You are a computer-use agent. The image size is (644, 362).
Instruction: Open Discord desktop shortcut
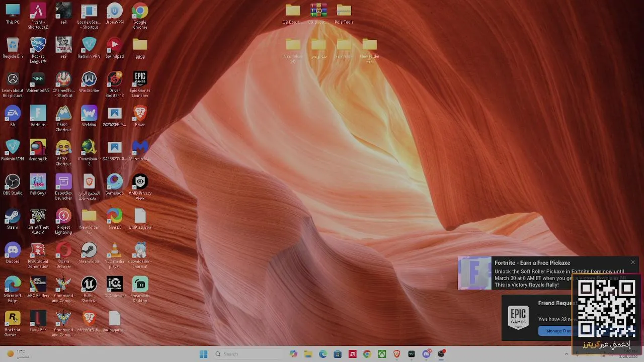pos(13,253)
